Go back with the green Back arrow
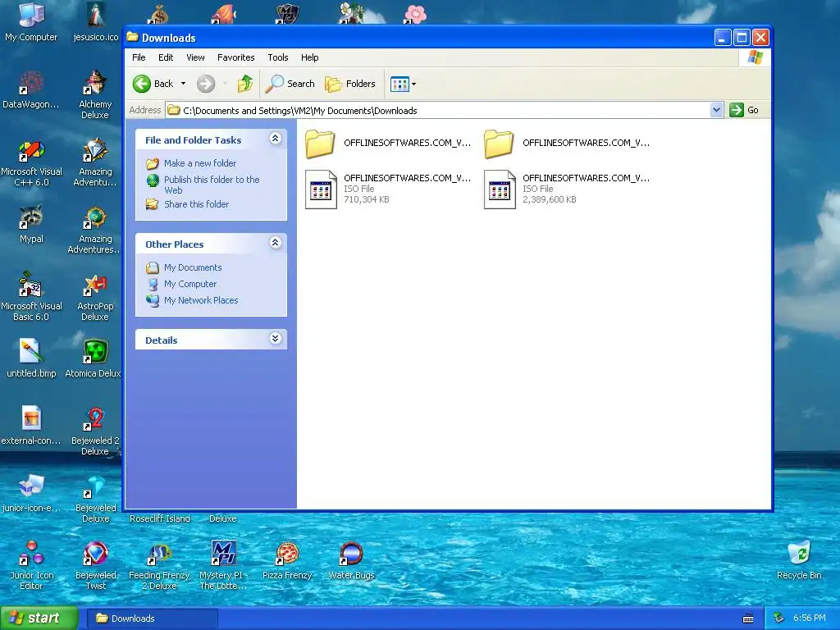This screenshot has width=840, height=630. [153, 84]
